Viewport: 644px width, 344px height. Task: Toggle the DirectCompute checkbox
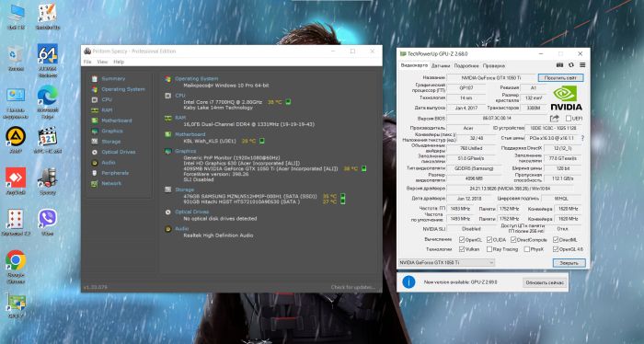tap(513, 239)
